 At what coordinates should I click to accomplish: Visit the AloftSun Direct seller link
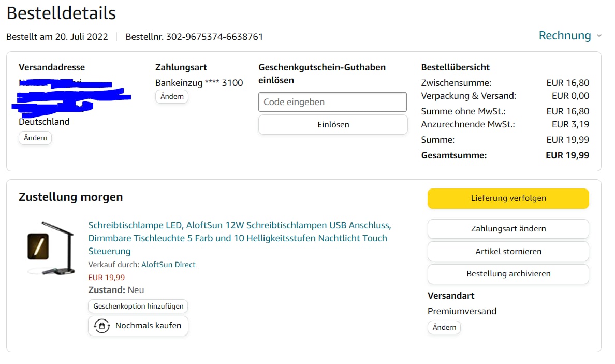pos(168,265)
